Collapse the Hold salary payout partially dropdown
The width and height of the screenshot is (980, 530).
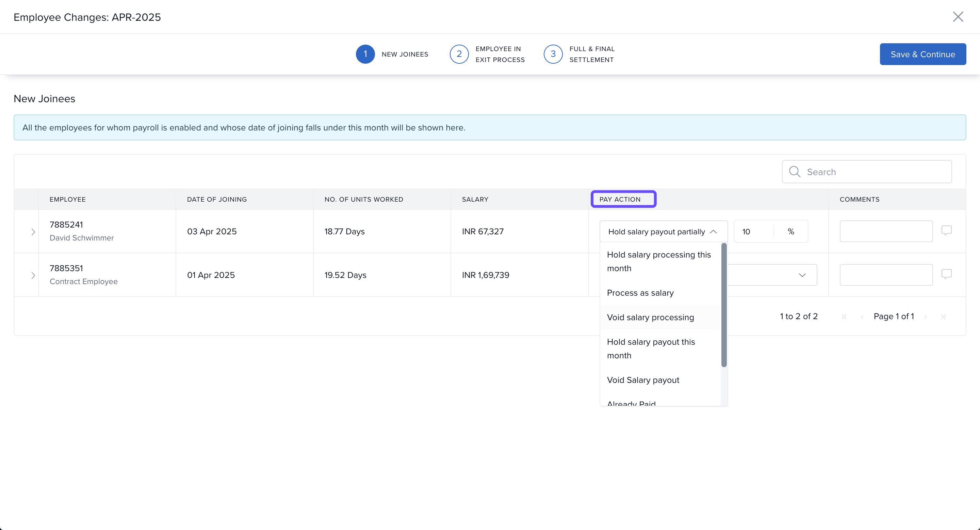[713, 232]
